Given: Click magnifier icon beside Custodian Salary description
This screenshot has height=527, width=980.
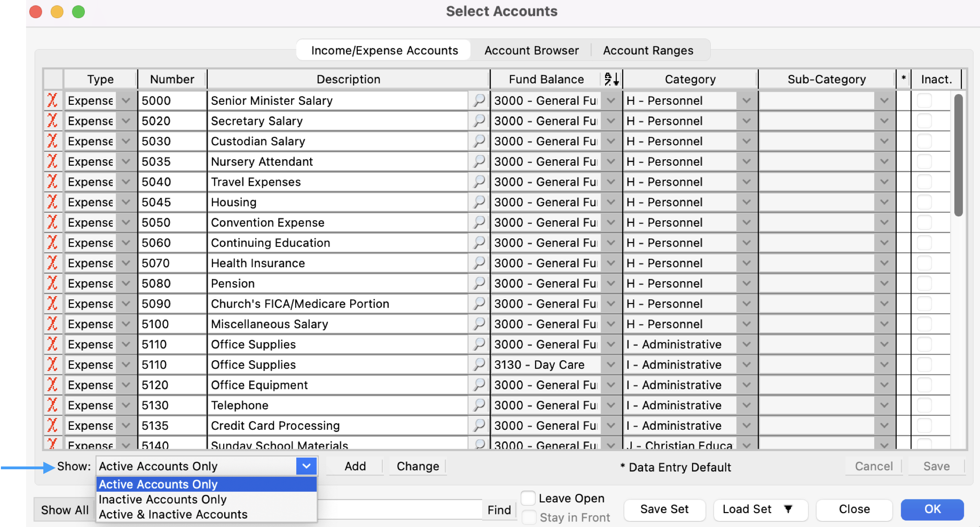Looking at the screenshot, I should coord(479,141).
